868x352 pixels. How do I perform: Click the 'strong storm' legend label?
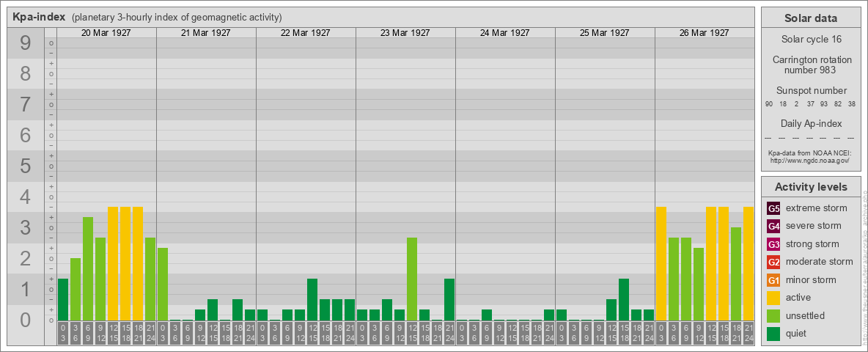point(812,244)
